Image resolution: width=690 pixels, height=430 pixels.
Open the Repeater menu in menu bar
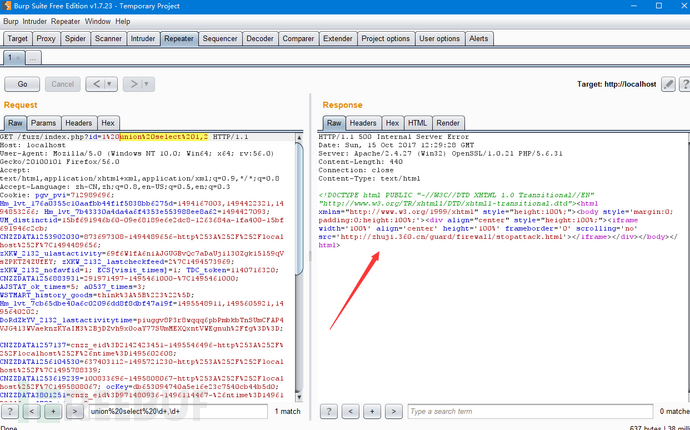point(65,21)
